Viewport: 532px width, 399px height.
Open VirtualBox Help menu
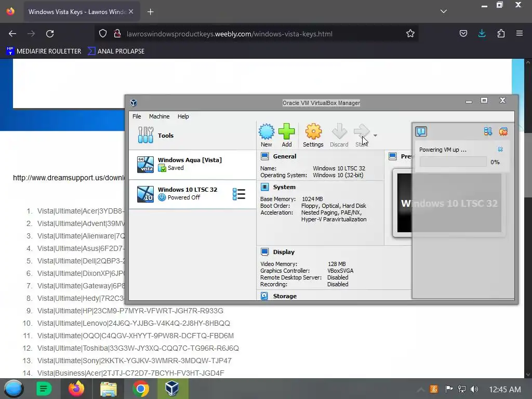click(x=183, y=116)
